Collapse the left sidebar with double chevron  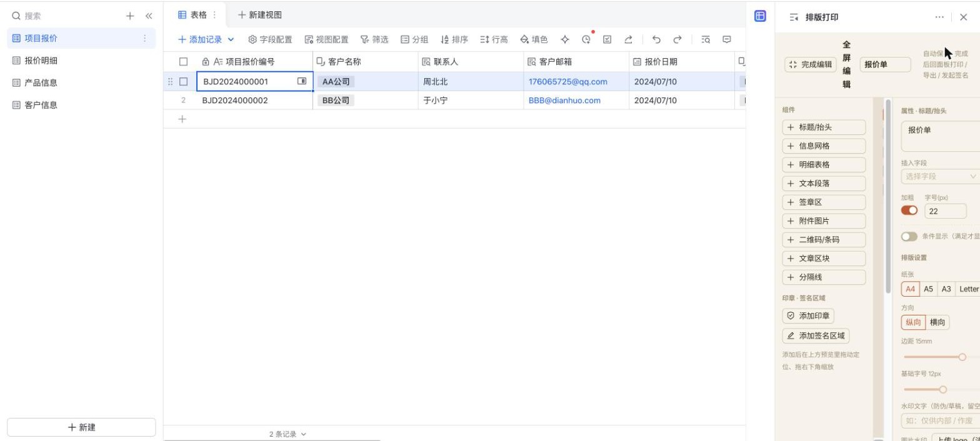pos(149,16)
